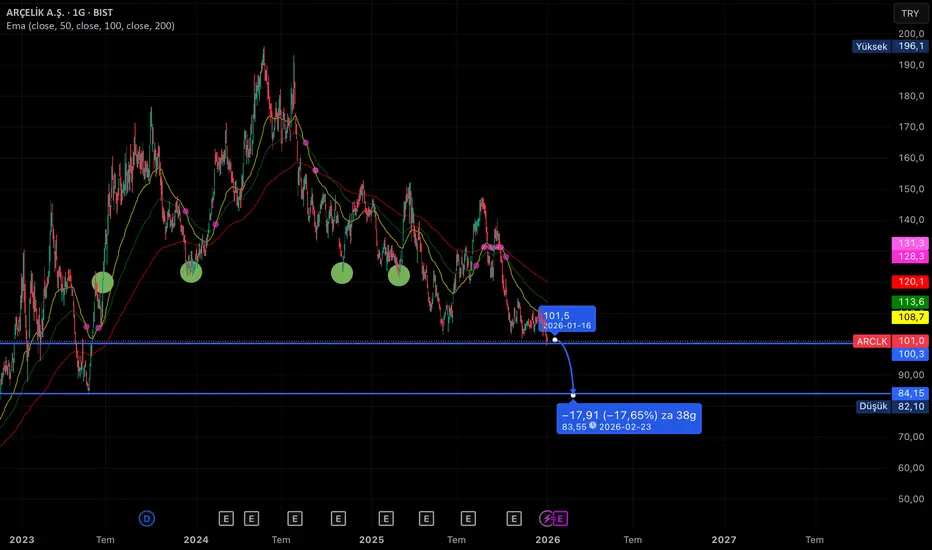
Task: Click the purple lightning bolt event icon
Action: click(547, 518)
